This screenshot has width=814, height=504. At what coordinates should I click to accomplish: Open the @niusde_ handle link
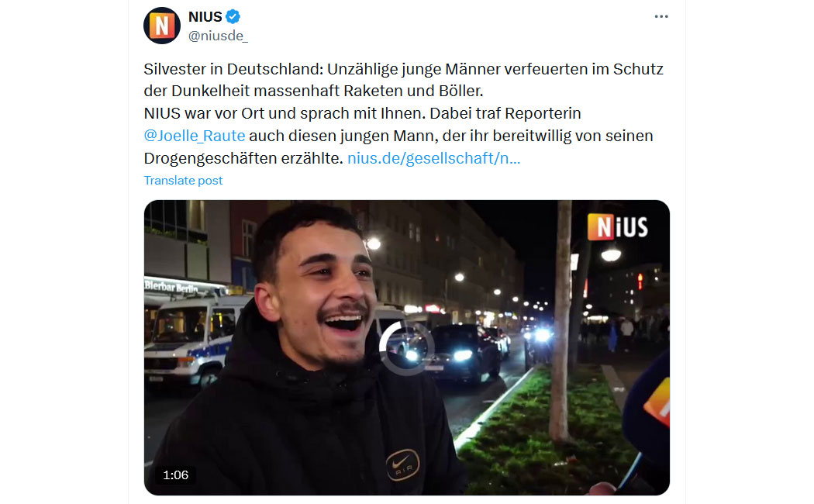pos(218,36)
